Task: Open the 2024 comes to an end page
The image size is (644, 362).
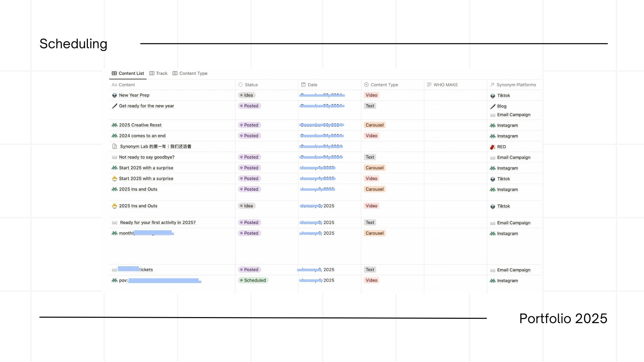Action: pos(142,136)
